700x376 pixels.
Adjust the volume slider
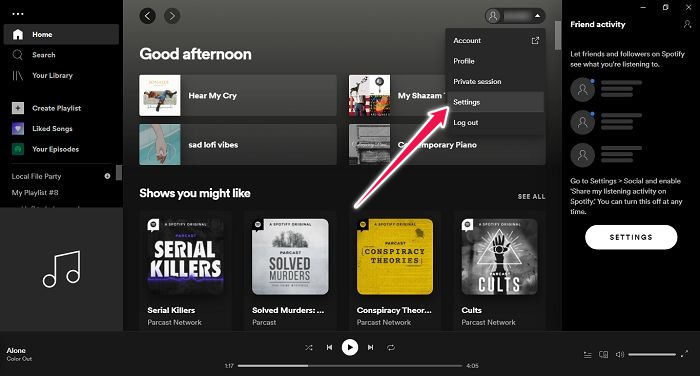tap(652, 355)
